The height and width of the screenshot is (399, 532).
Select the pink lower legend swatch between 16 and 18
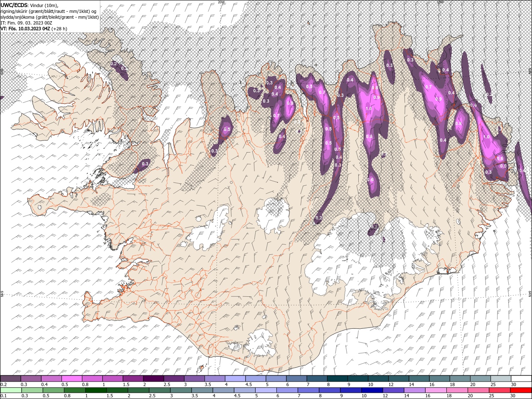(436, 390)
